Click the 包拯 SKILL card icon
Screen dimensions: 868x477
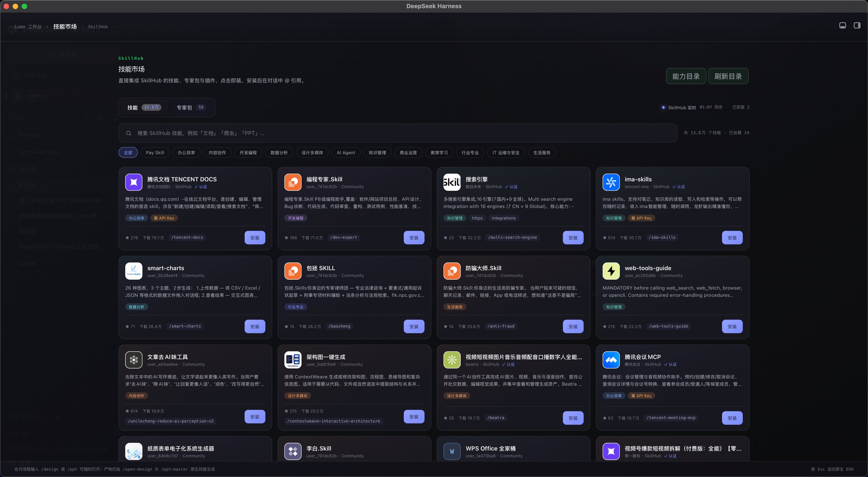(x=293, y=271)
